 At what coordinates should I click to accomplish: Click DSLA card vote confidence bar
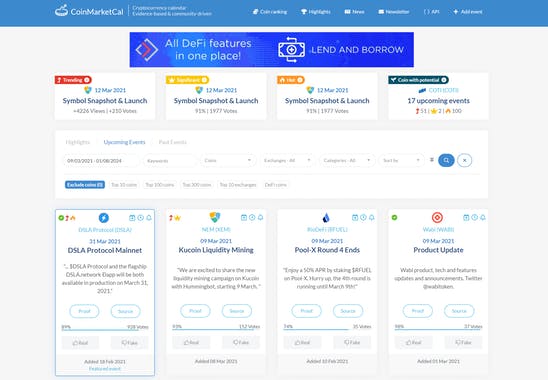105,330
